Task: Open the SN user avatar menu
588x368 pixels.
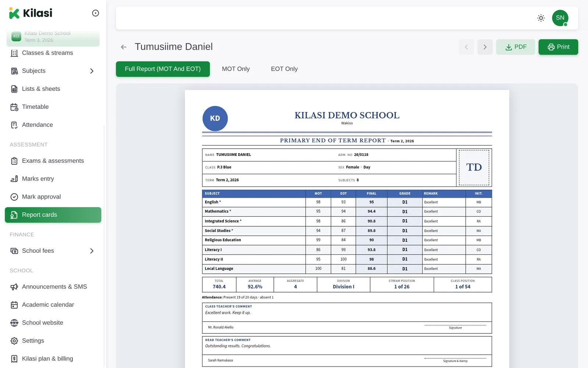Action: [560, 18]
